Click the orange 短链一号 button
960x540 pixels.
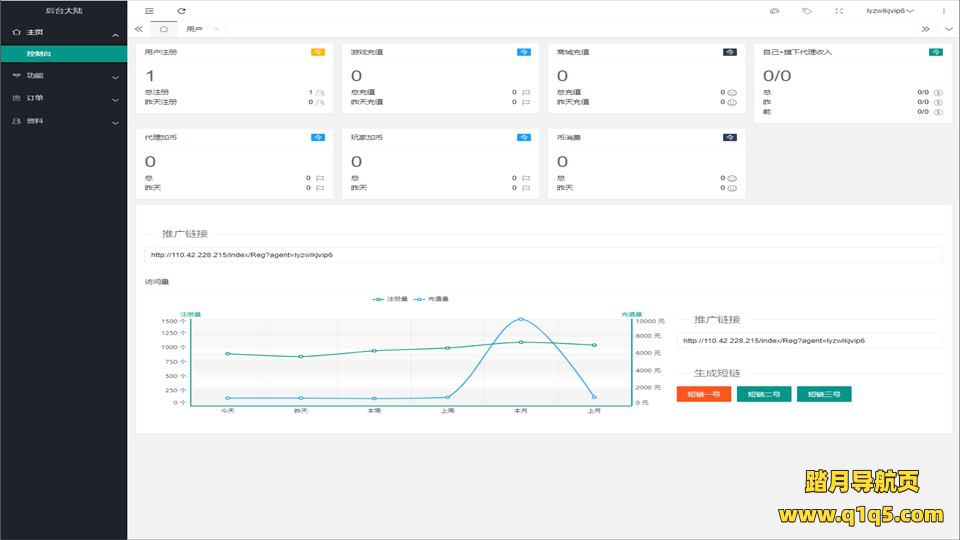click(x=703, y=394)
